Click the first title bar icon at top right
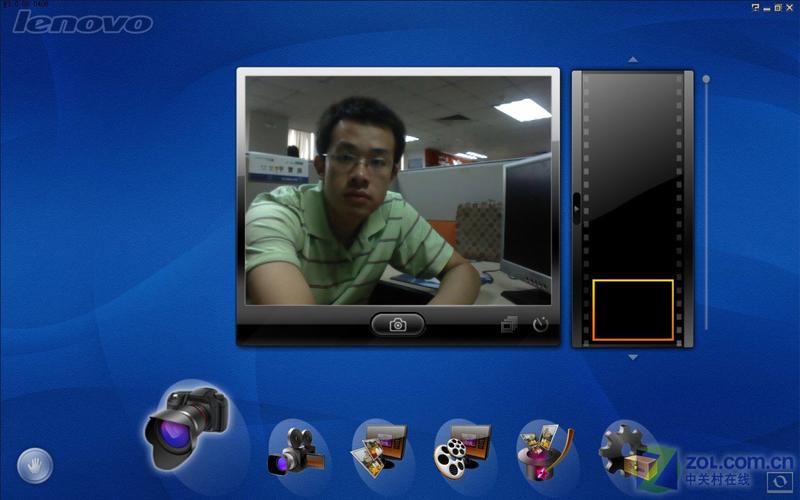This screenshot has width=800, height=500. 756,8
